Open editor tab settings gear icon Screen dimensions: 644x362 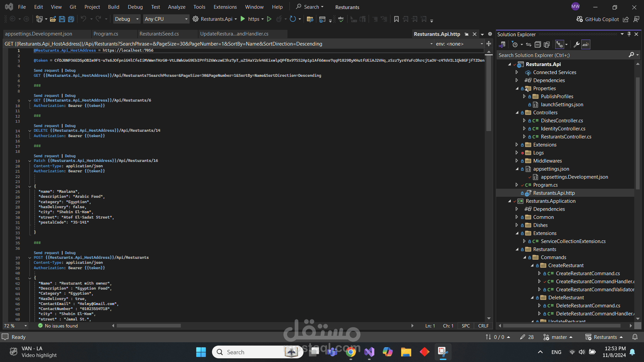(490, 34)
